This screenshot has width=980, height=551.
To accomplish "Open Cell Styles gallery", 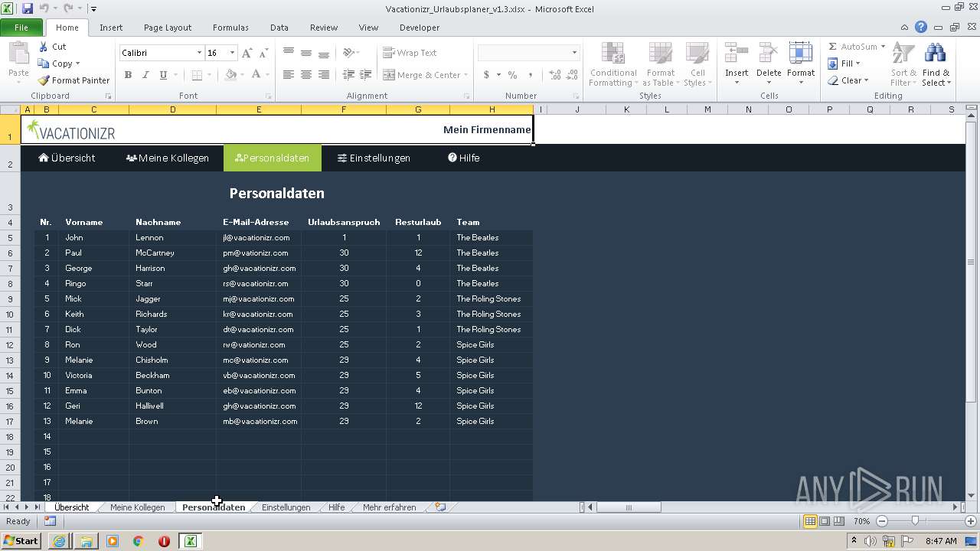I will [x=696, y=64].
